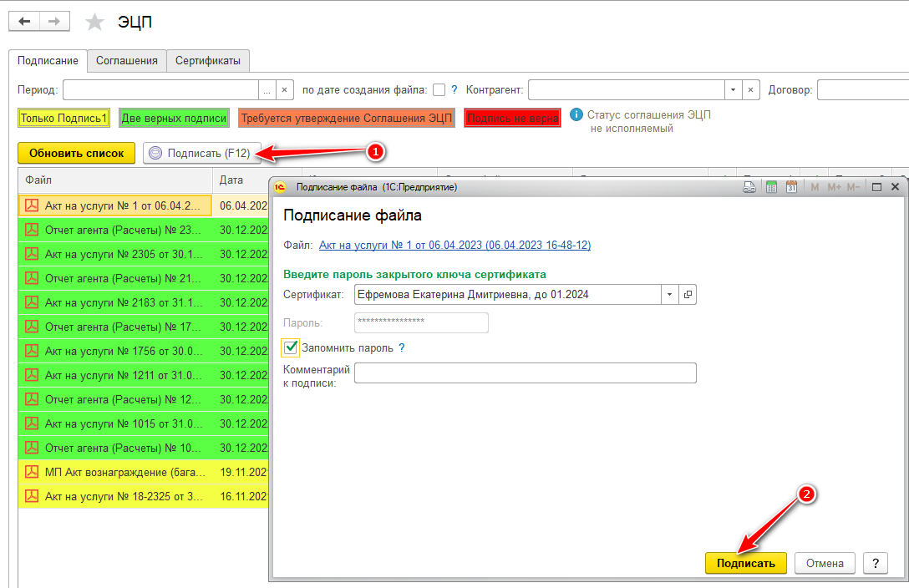Open the calendar icon showing 31

(791, 187)
